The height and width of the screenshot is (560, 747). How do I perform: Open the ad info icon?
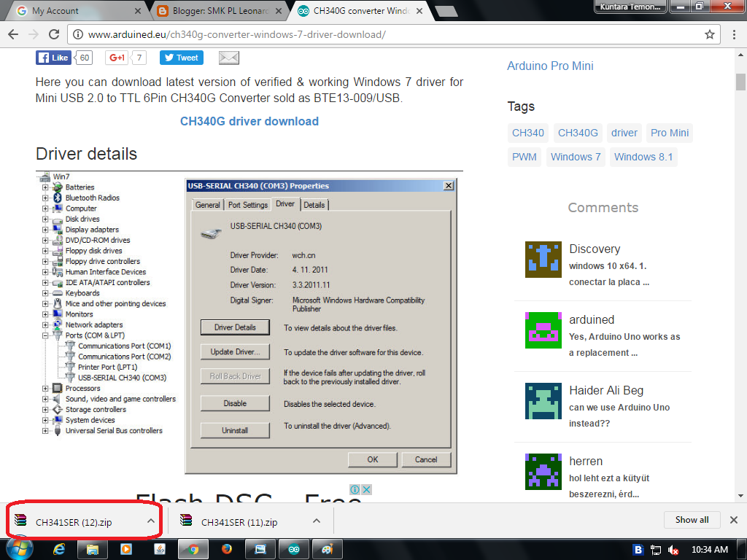coord(355,489)
